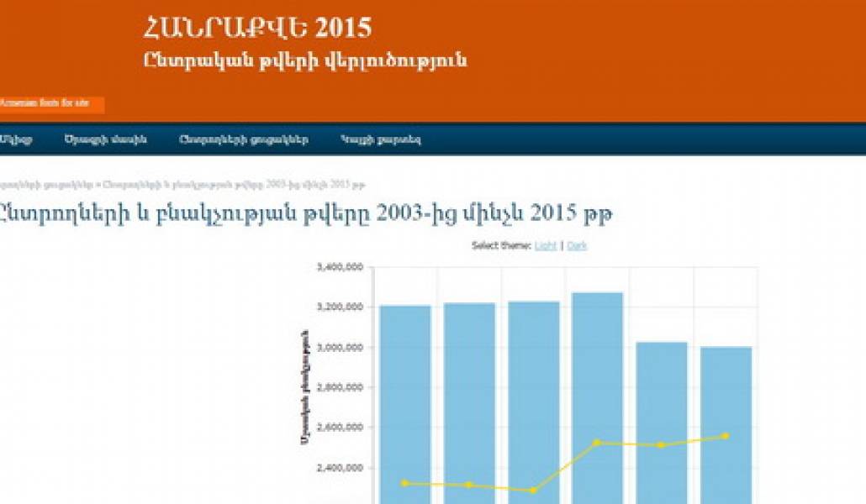Click the 3,000,000 axis label
The width and height of the screenshot is (866, 504).
[x=341, y=347]
